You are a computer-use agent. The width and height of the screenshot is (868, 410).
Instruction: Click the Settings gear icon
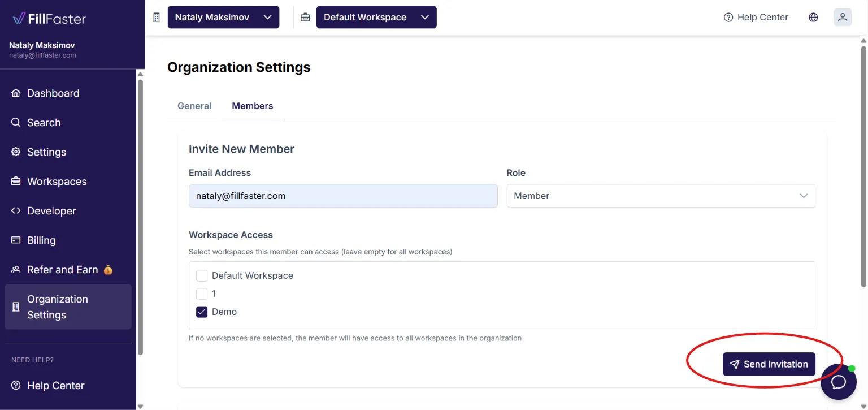pyautogui.click(x=16, y=152)
